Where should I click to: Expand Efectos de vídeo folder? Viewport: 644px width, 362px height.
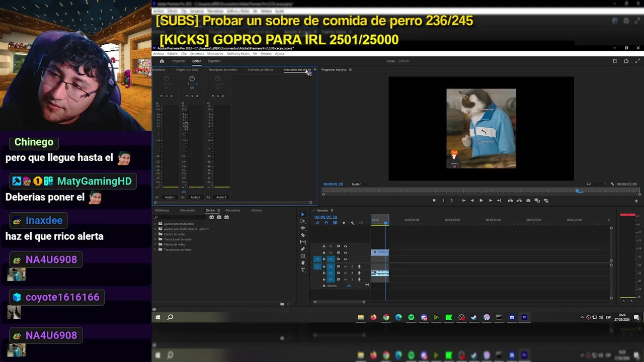click(155, 244)
